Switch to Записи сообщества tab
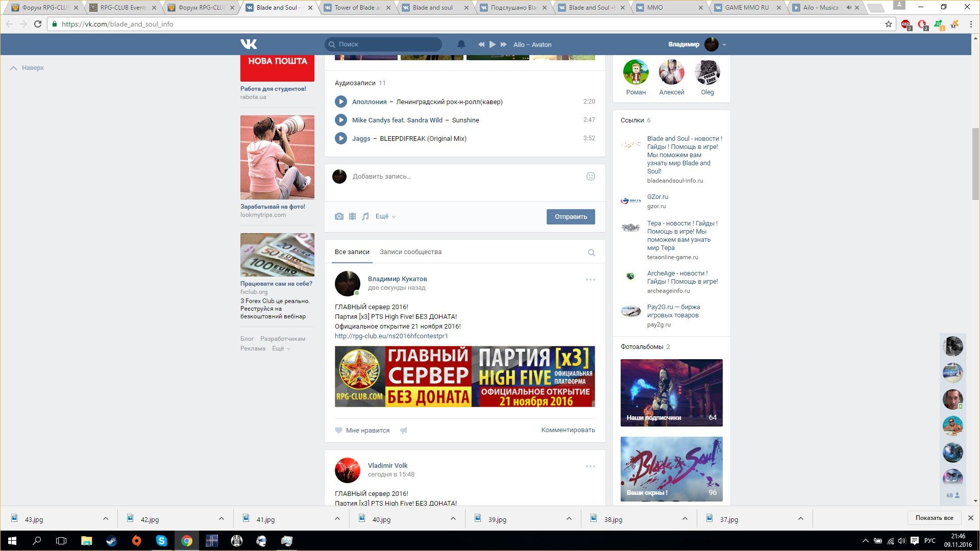Viewport: 980px width, 551px height. [x=410, y=252]
